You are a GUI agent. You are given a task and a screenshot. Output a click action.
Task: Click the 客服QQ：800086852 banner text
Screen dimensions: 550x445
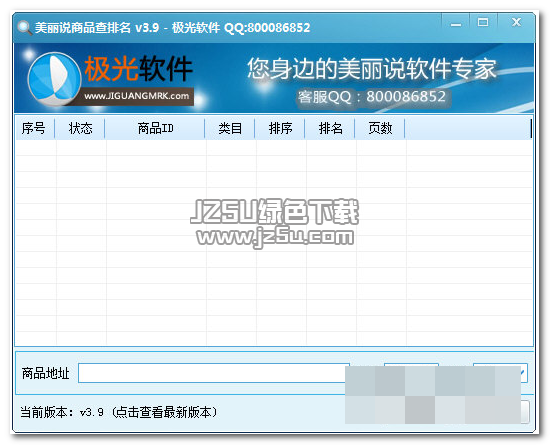(x=371, y=97)
